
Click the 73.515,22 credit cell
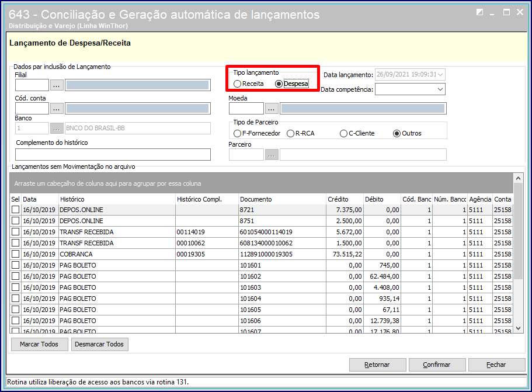[x=345, y=254]
